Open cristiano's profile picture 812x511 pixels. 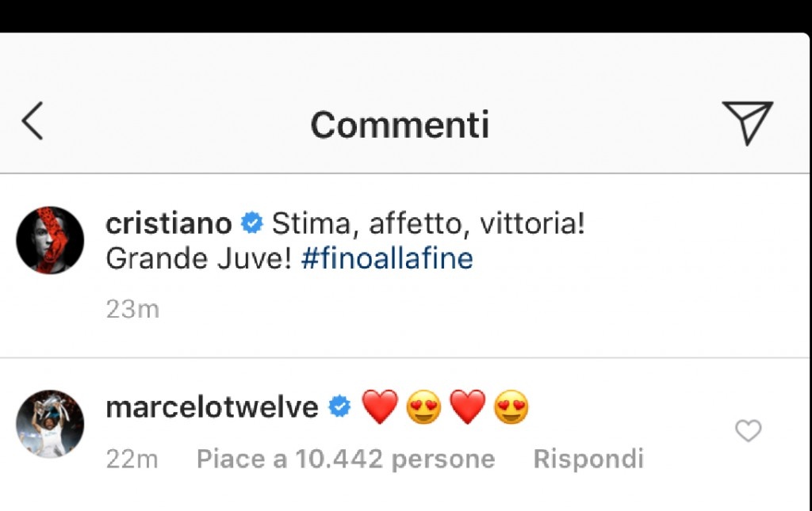(x=50, y=240)
